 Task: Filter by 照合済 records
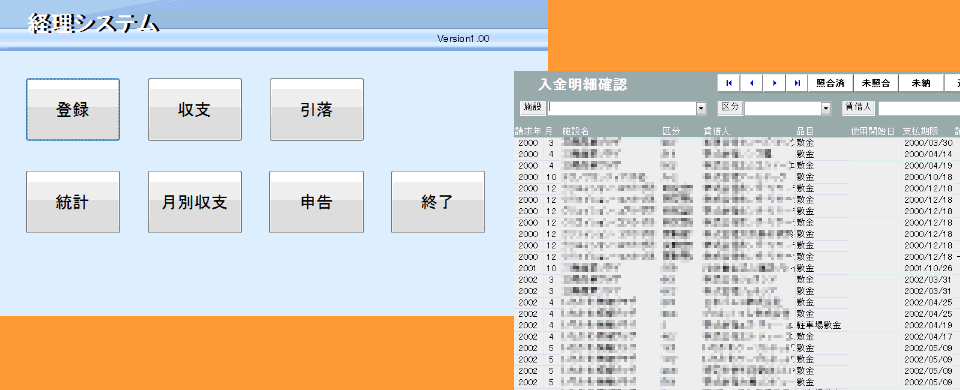(831, 83)
